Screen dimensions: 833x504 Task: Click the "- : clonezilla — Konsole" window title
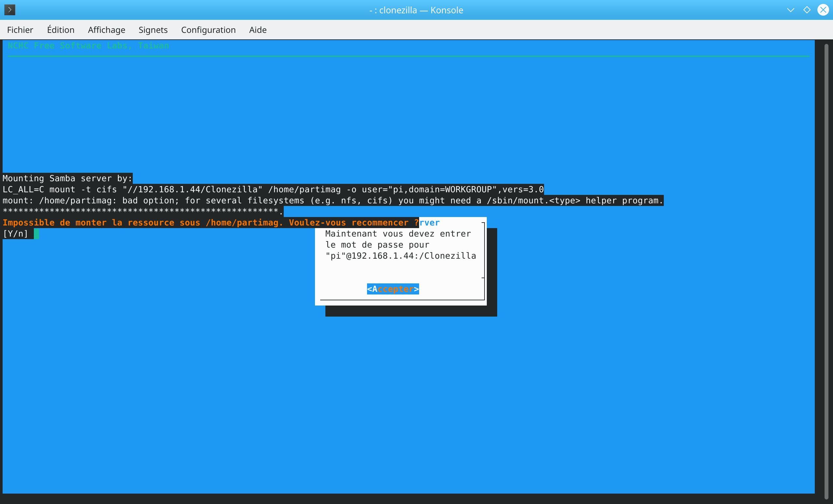coord(416,10)
